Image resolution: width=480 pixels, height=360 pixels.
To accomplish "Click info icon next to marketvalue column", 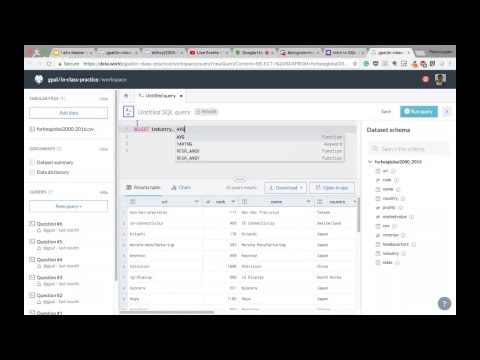I will tap(412, 217).
